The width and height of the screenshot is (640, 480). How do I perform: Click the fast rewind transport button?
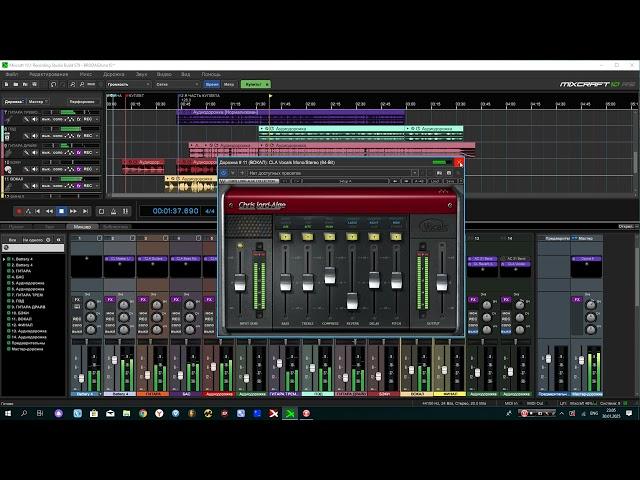coord(49,211)
